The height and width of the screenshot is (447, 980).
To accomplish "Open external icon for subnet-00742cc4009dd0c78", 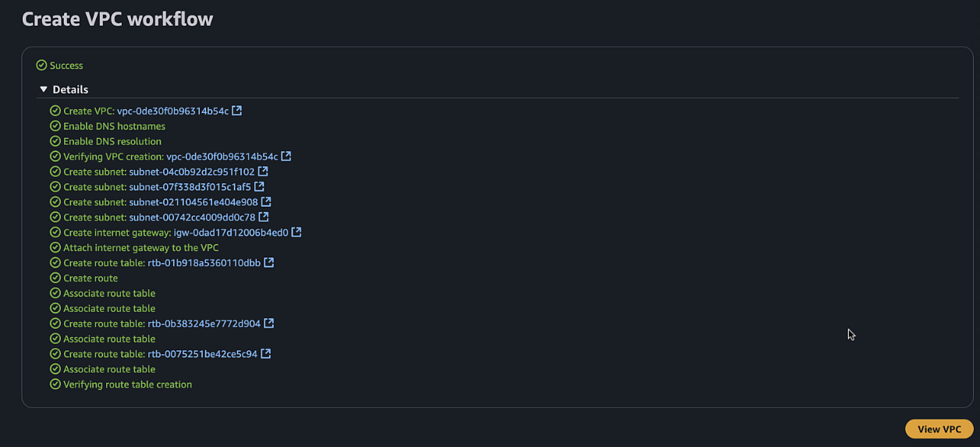I will click(264, 217).
